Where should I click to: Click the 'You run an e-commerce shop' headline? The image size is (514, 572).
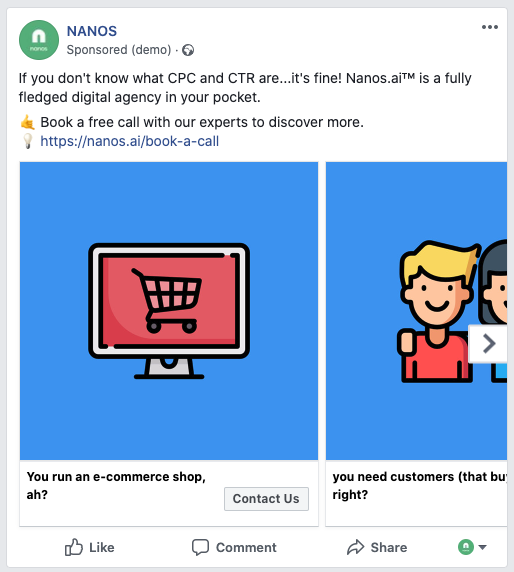click(116, 486)
